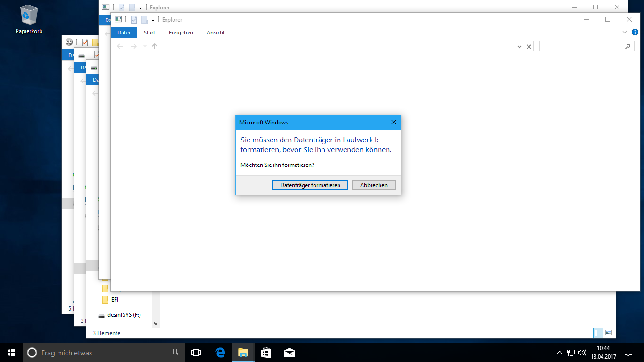The width and height of the screenshot is (644, 362).
Task: Select desinfSYS (F:) drive in navigation pane
Action: coord(119,314)
